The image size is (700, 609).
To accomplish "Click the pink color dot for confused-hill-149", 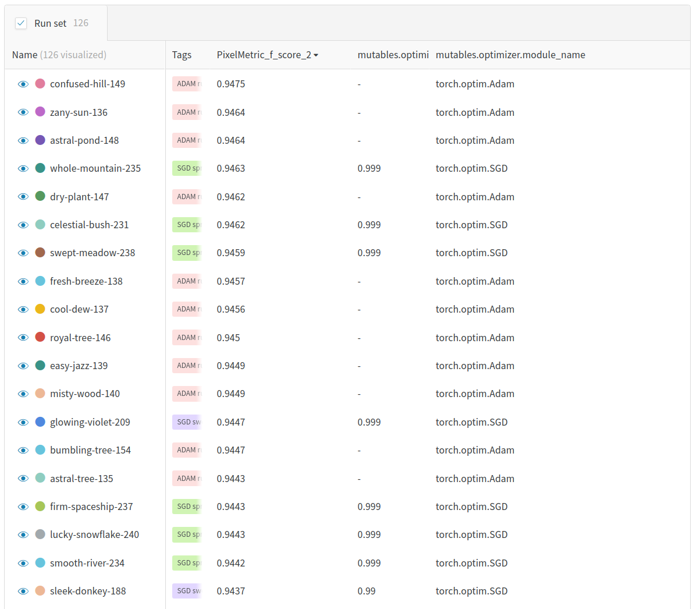I will pos(40,84).
